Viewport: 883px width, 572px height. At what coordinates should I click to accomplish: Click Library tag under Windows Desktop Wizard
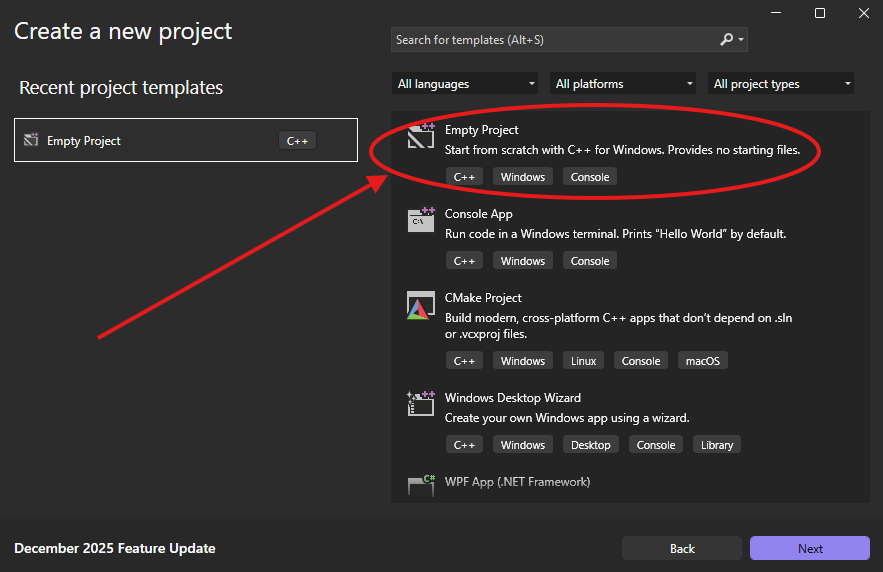tap(717, 445)
